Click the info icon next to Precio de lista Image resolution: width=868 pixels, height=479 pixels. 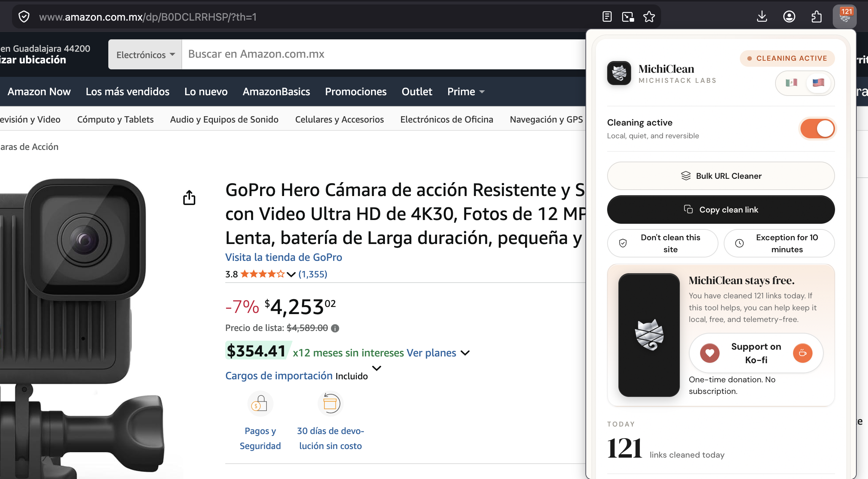[335, 328]
